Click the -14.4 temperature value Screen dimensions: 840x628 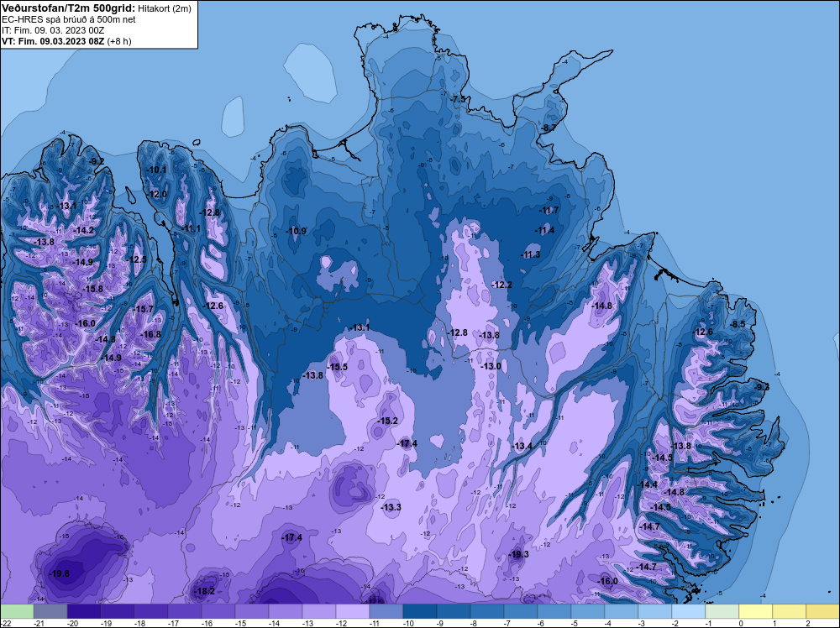(647, 484)
